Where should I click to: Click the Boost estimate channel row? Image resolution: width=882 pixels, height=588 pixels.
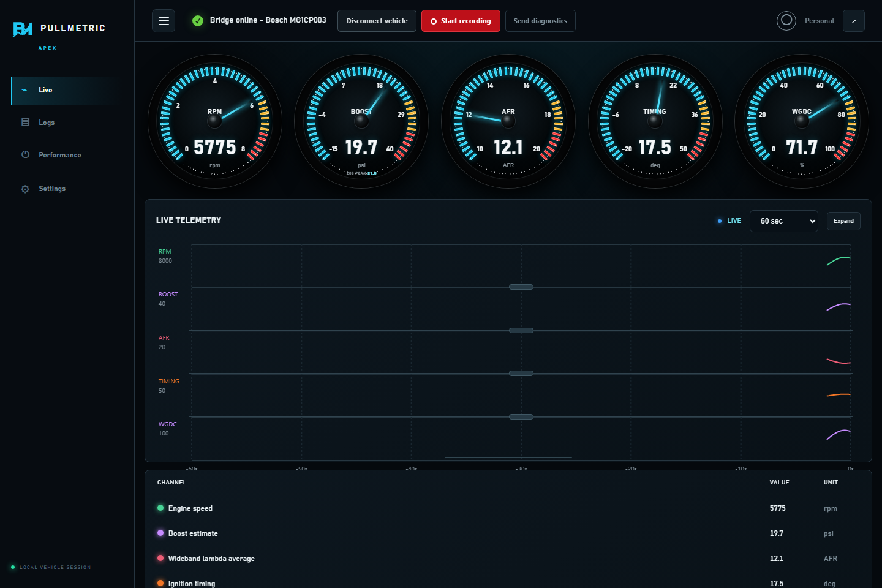point(508,533)
